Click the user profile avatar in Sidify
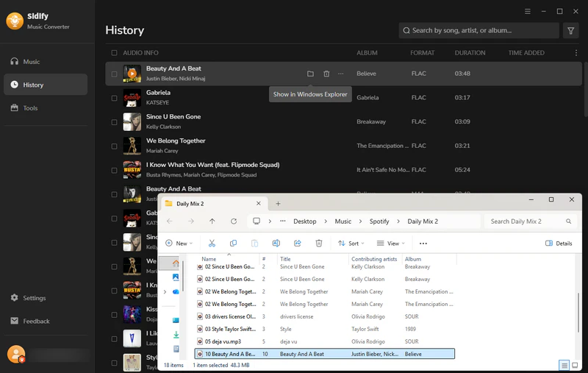Image resolution: width=588 pixels, height=373 pixels. [x=16, y=354]
